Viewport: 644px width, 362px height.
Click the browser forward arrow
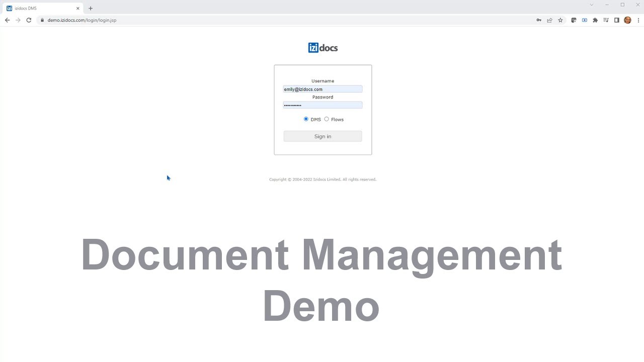click(x=18, y=20)
